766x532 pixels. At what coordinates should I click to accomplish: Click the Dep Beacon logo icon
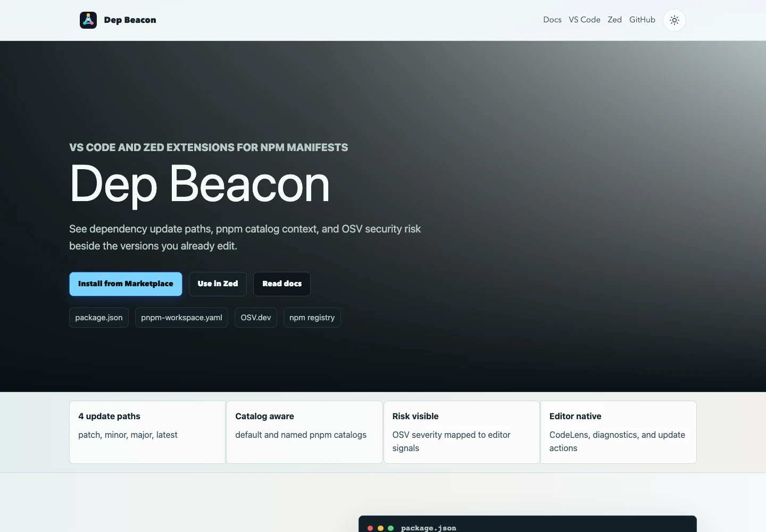pyautogui.click(x=88, y=20)
